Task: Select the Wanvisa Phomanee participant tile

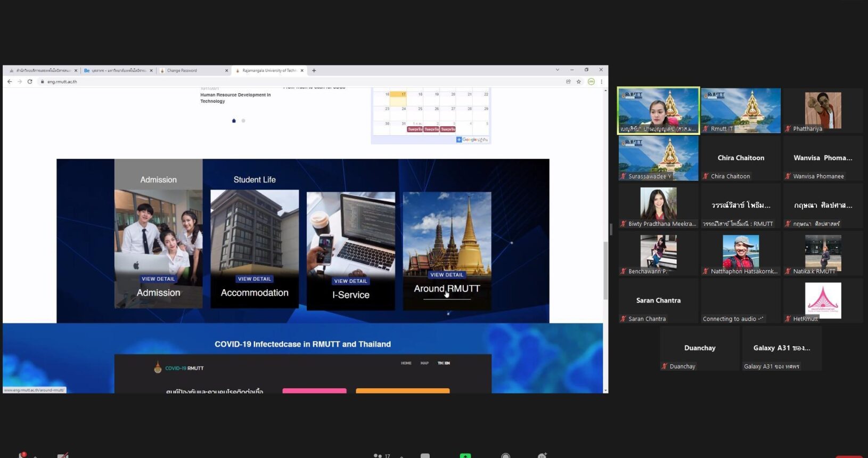Action: [x=823, y=158]
